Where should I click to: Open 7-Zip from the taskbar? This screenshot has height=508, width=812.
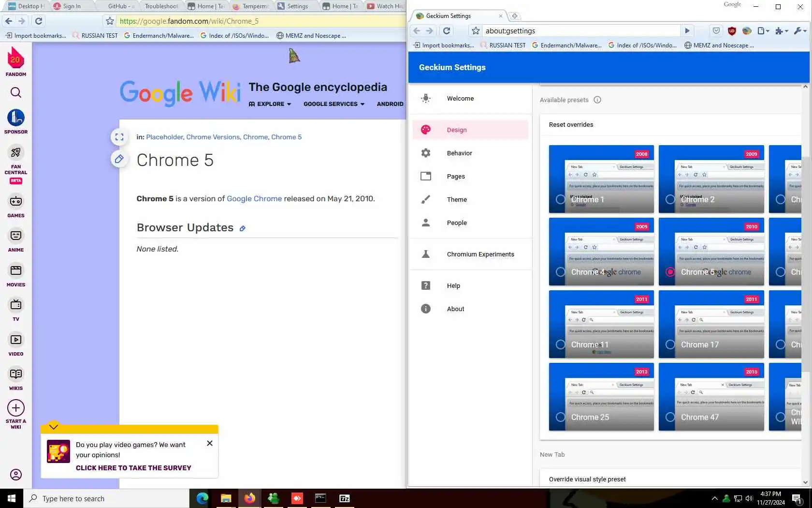pyautogui.click(x=344, y=498)
